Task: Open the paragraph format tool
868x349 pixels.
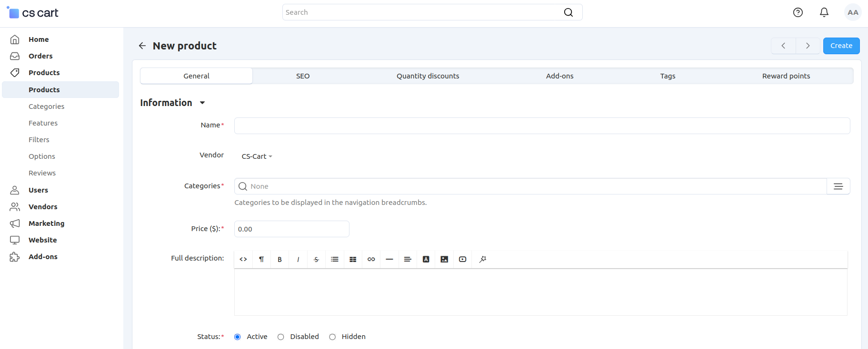Action: click(261, 259)
